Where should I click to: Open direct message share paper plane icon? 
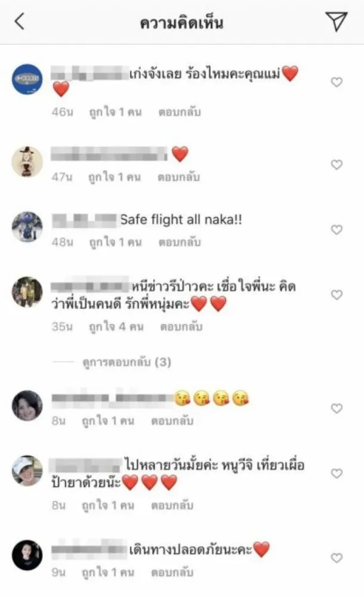[x=336, y=21]
